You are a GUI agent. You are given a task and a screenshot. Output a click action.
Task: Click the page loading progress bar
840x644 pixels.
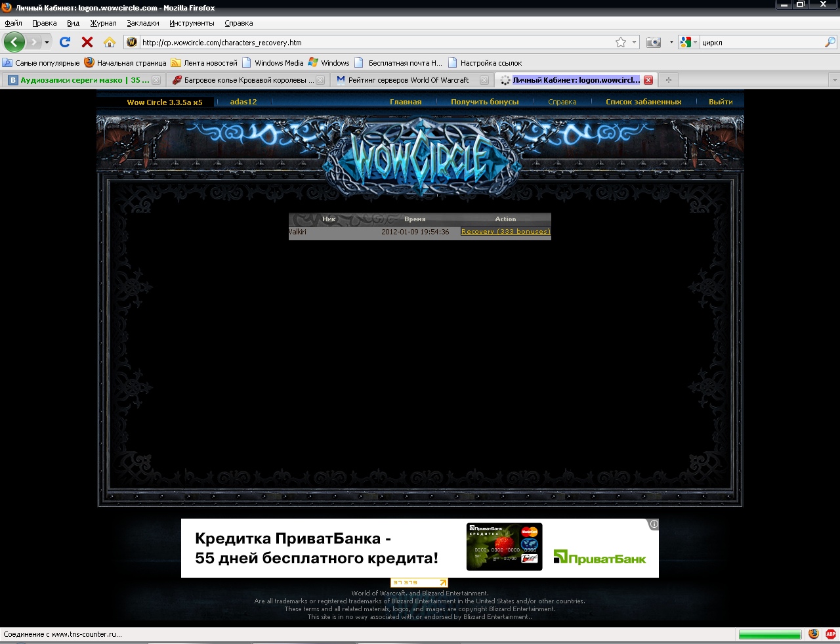tap(770, 634)
